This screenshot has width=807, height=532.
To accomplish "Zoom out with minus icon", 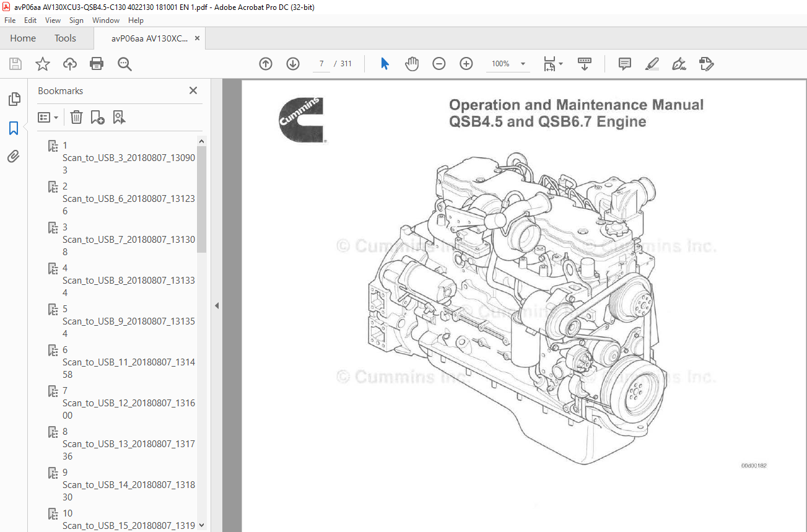I will click(439, 64).
